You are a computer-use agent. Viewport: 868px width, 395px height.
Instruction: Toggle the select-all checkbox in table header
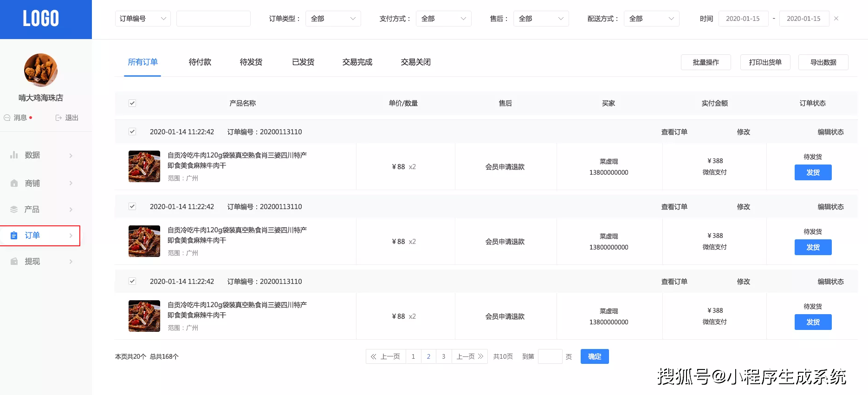(132, 103)
